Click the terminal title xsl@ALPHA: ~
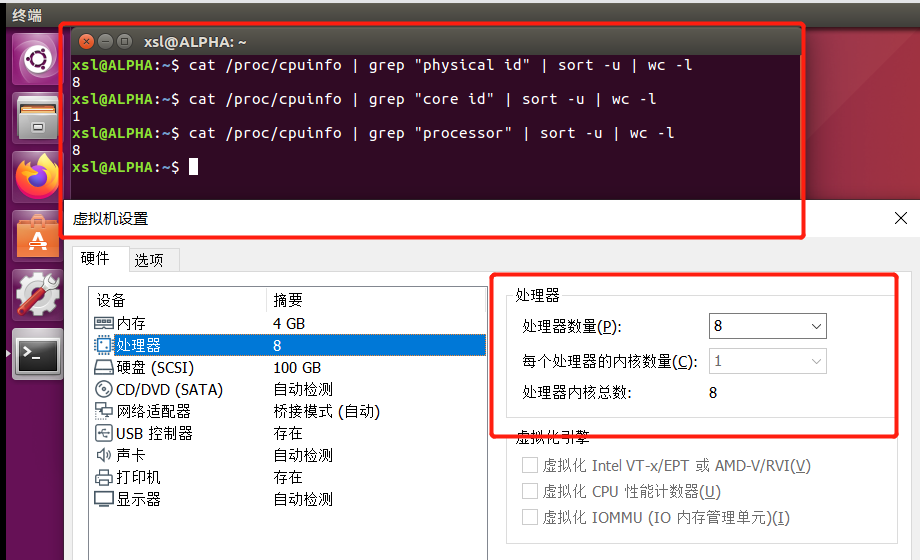This screenshot has height=560, width=920. 195,42
